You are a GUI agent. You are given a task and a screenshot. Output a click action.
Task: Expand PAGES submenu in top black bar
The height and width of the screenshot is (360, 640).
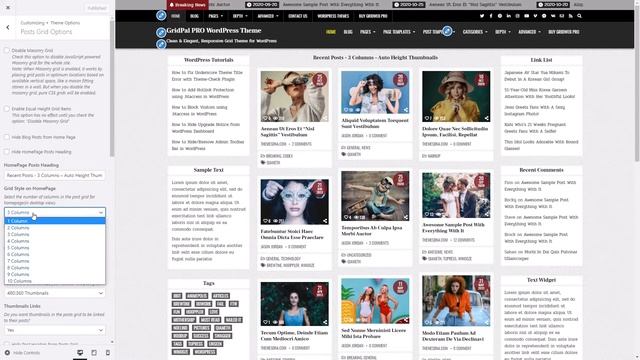coord(216,16)
